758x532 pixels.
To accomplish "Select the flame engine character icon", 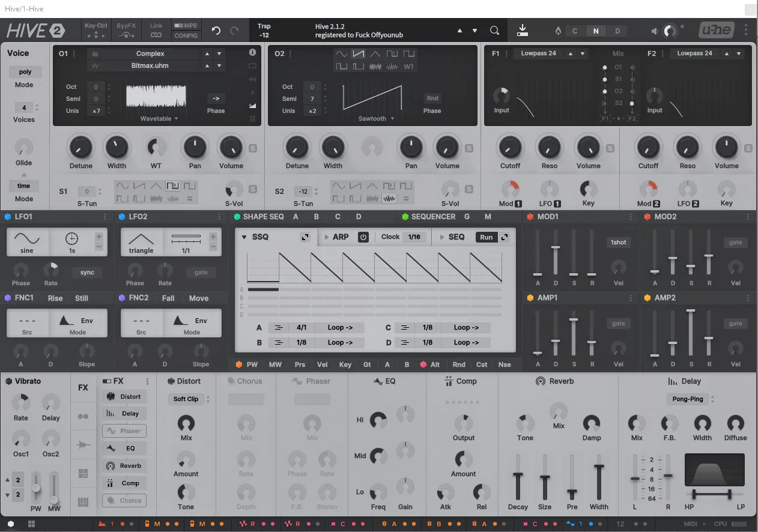I will 557,31.
